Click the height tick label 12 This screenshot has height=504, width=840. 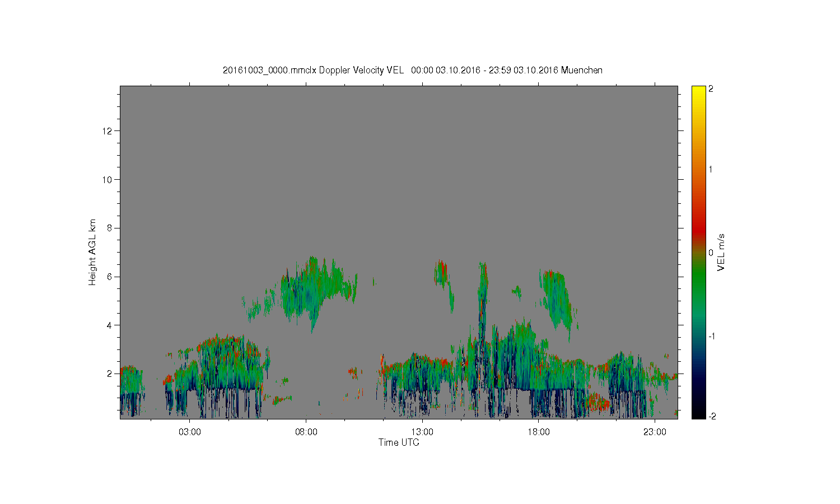(108, 131)
